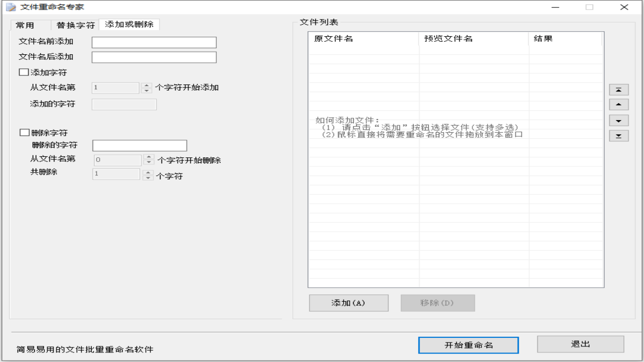Click the 添加(A) button
Screen dimensions: 644x362
coord(348,303)
